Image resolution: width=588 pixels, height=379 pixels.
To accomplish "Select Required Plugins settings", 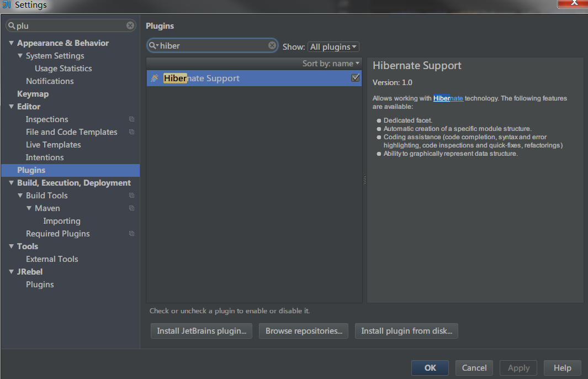I will pos(58,234).
